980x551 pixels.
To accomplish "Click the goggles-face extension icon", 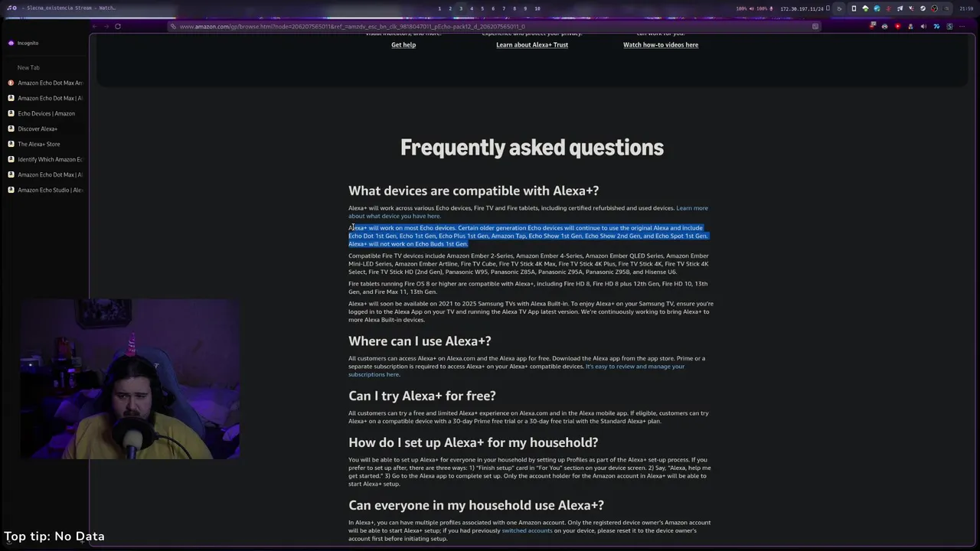I will click(884, 26).
